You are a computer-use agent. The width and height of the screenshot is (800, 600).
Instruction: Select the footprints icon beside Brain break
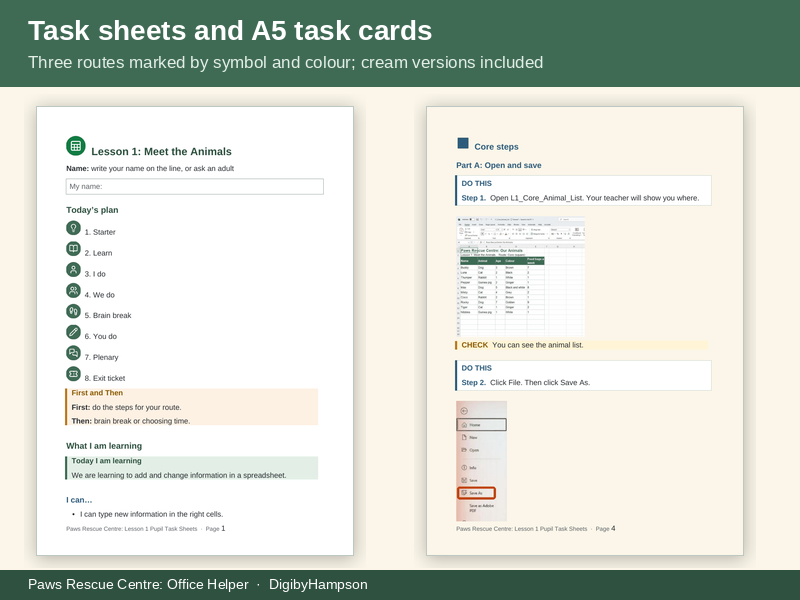click(x=73, y=311)
